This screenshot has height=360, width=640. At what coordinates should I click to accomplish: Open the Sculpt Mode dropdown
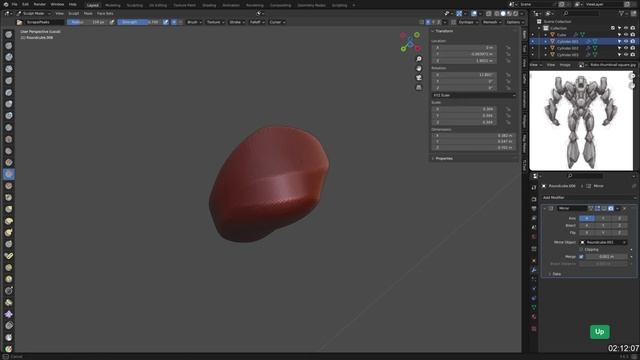click(34, 13)
